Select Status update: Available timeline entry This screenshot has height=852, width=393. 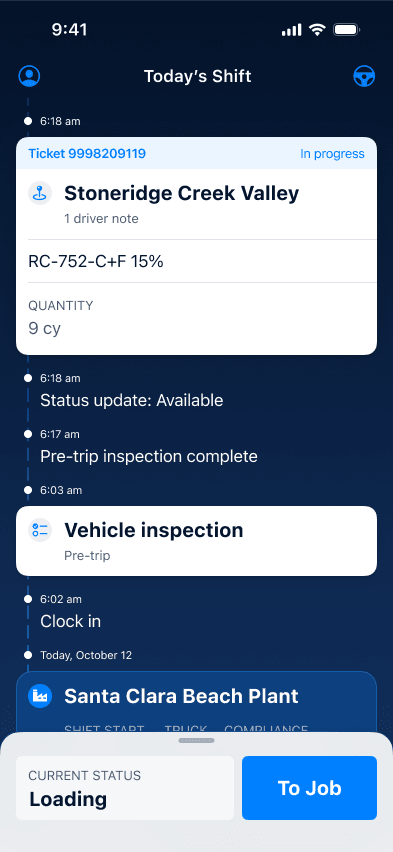pos(132,401)
